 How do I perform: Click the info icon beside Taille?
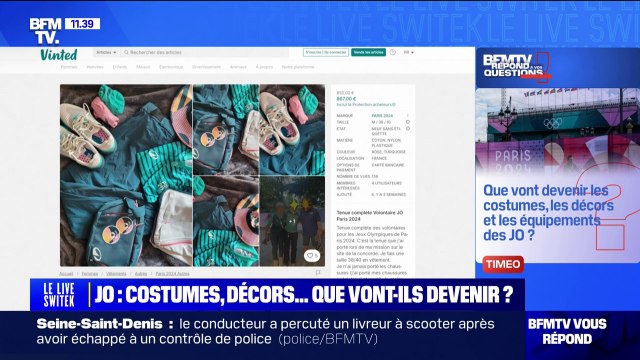(408, 122)
